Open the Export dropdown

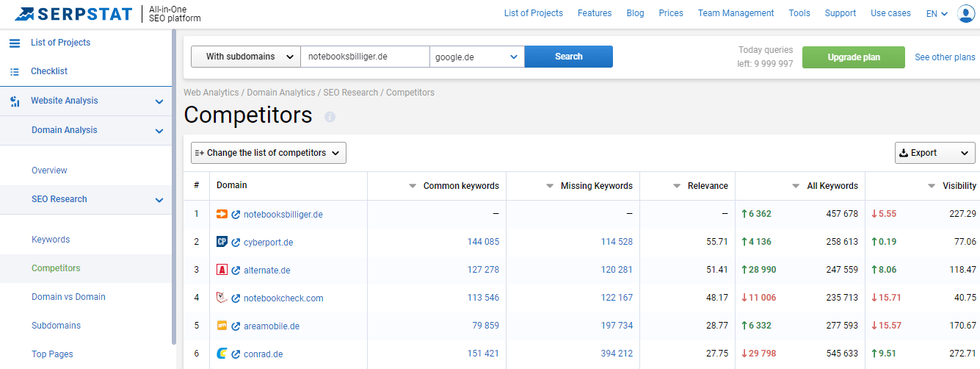(935, 153)
